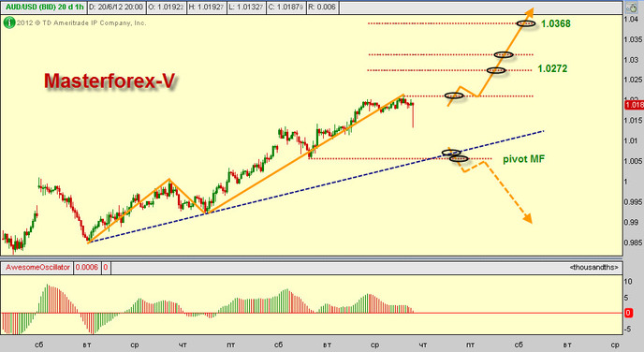
Task: Click the ellipse marker on the blue dashed trendline
Action: 451,153
